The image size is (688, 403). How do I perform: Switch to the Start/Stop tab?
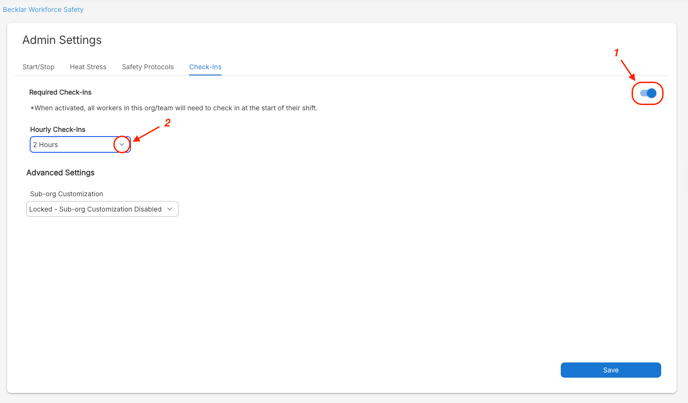point(38,67)
